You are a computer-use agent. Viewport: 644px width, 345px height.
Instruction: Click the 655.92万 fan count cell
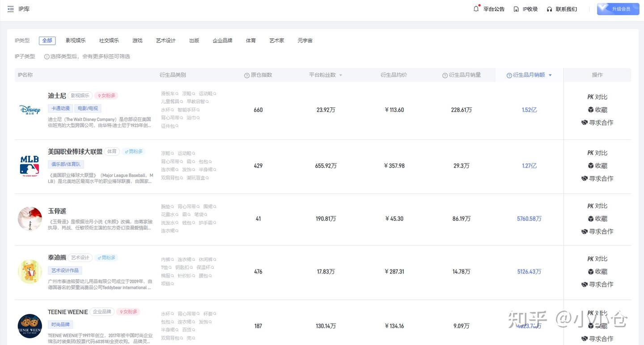(x=326, y=166)
